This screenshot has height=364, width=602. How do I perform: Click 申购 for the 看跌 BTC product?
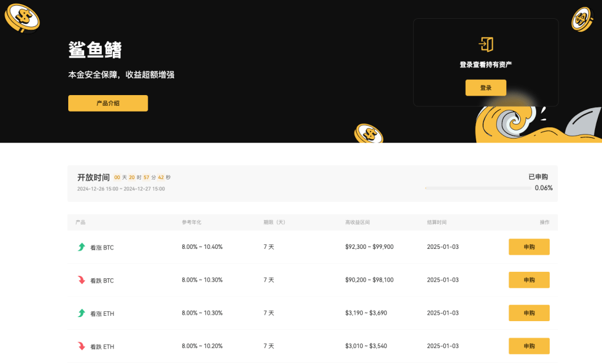click(529, 280)
